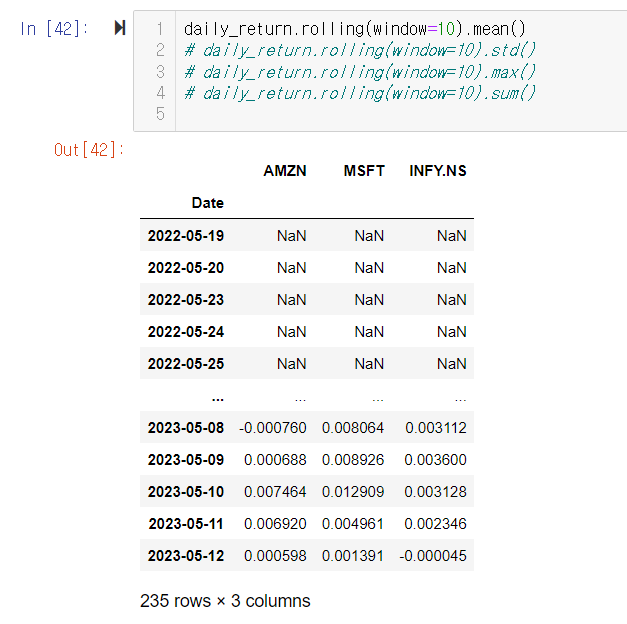
Task: Click MSFT value 0.004961
Action: 353,524
